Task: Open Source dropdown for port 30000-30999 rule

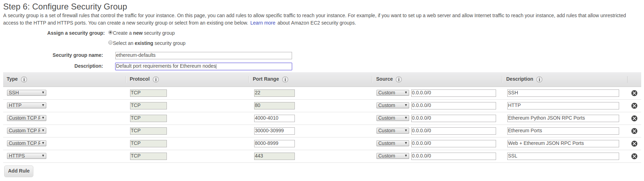Action: (393, 130)
